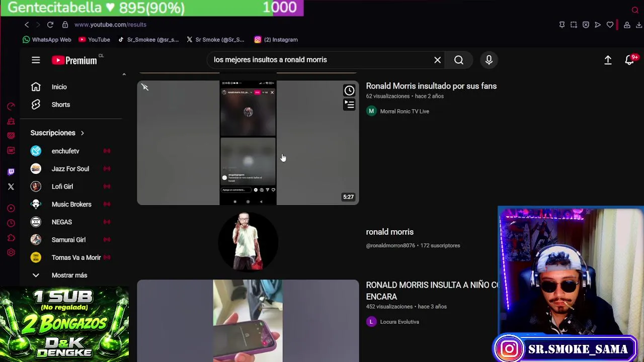The width and height of the screenshot is (644, 362).
Task: Open the X icon in browser sidebar
Action: tap(11, 187)
